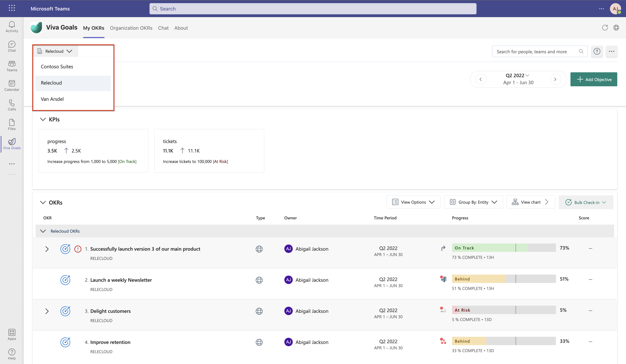The height and width of the screenshot is (364, 626).
Task: Expand the Delight customers objective
Action: click(x=47, y=311)
